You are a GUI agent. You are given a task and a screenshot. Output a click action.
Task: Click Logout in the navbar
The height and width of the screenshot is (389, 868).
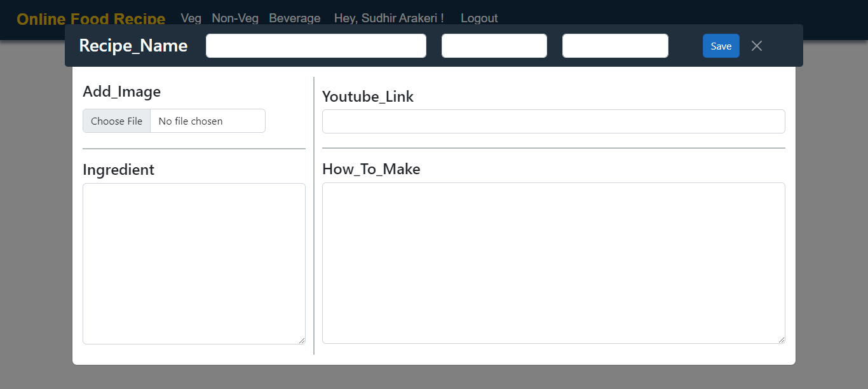pos(479,18)
